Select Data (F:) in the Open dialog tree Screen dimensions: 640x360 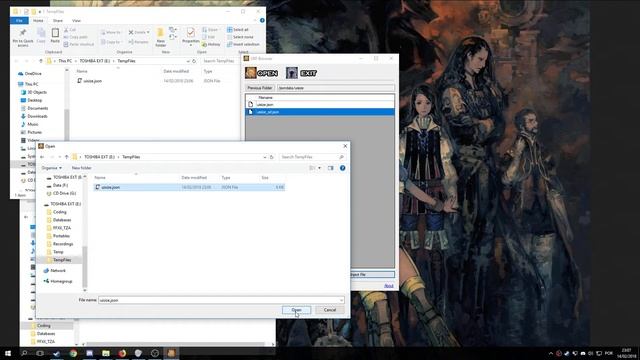click(x=60, y=185)
